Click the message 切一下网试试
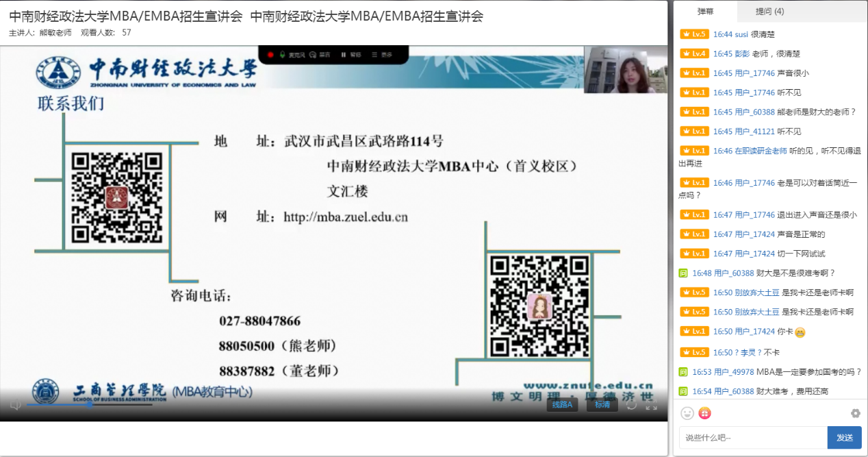The image size is (868, 457). click(x=802, y=254)
